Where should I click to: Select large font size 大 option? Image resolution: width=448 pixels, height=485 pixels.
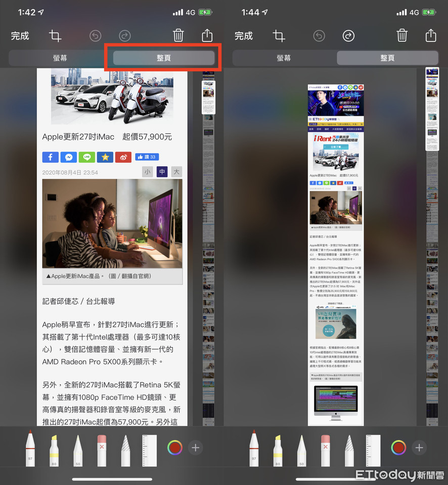(x=176, y=172)
